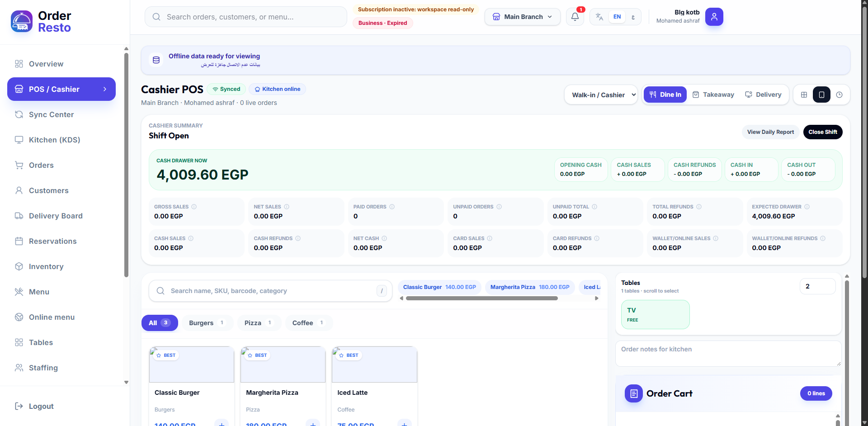Click Card Sales info icon
This screenshot has width=868, height=426.
pos(490,238)
